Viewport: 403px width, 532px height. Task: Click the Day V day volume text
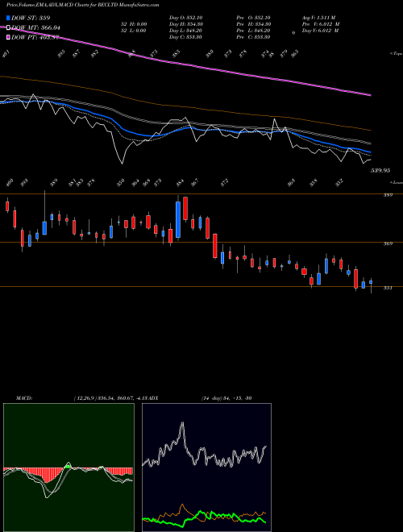pos(322,31)
